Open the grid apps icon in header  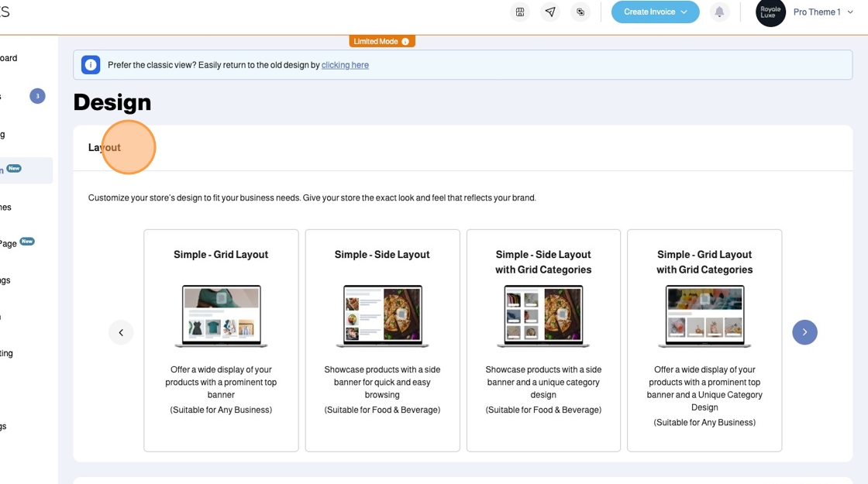[520, 12]
